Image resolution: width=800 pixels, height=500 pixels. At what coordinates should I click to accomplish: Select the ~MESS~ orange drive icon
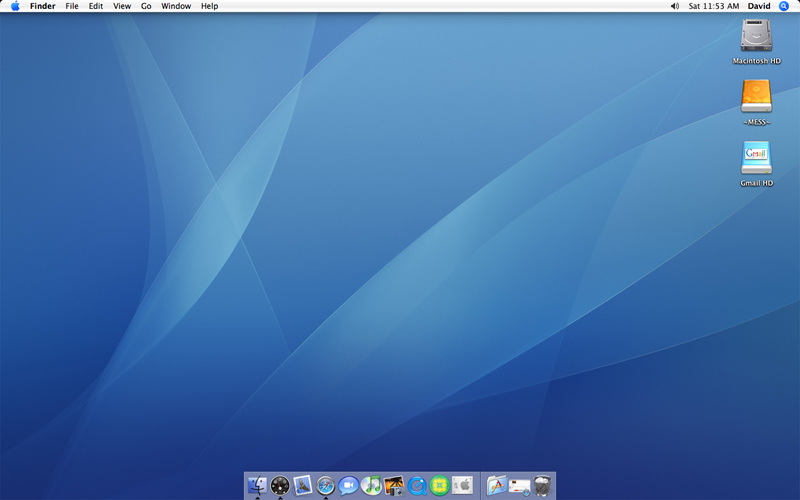point(756,97)
